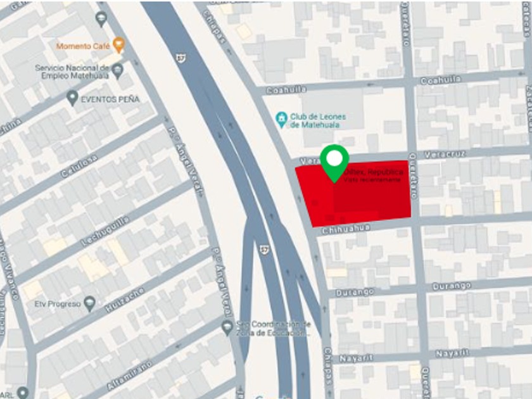Select the green location pin marker
This screenshot has height=399, width=532.
click(x=334, y=163)
